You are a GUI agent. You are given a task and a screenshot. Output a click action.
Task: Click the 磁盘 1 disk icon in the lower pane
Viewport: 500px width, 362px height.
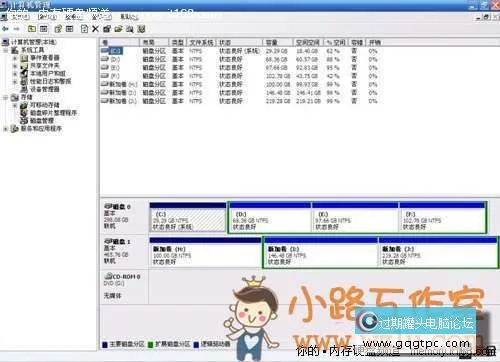coord(108,241)
